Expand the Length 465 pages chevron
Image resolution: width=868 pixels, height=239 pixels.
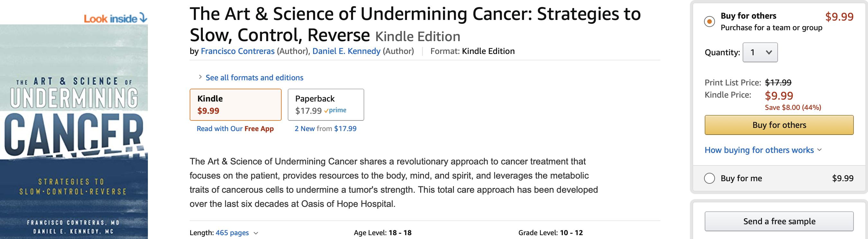[x=256, y=233]
